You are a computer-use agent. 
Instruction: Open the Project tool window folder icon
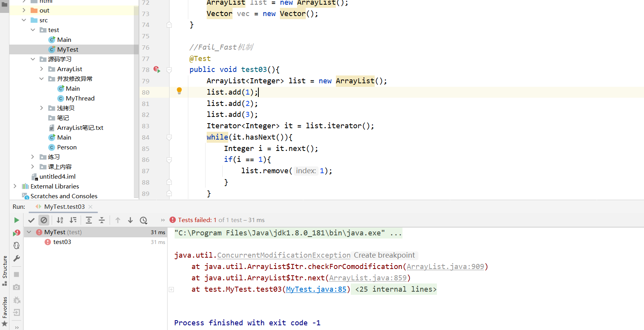(x=5, y=4)
